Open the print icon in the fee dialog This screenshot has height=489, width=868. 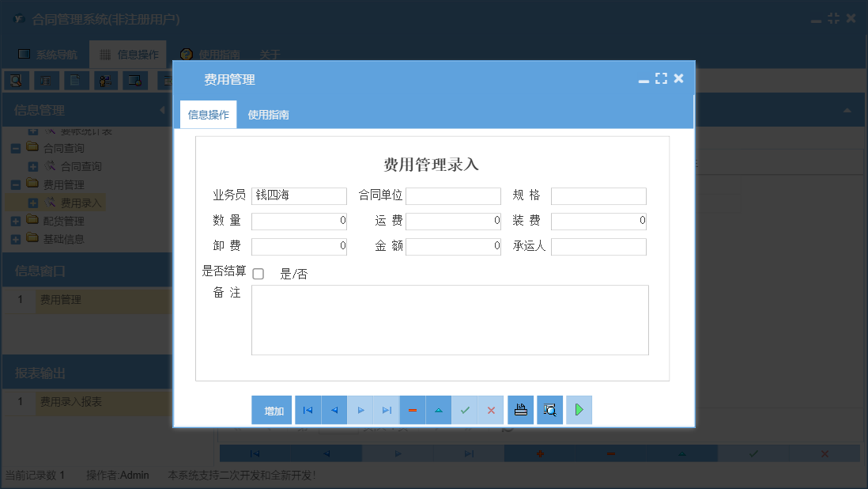[x=520, y=409]
